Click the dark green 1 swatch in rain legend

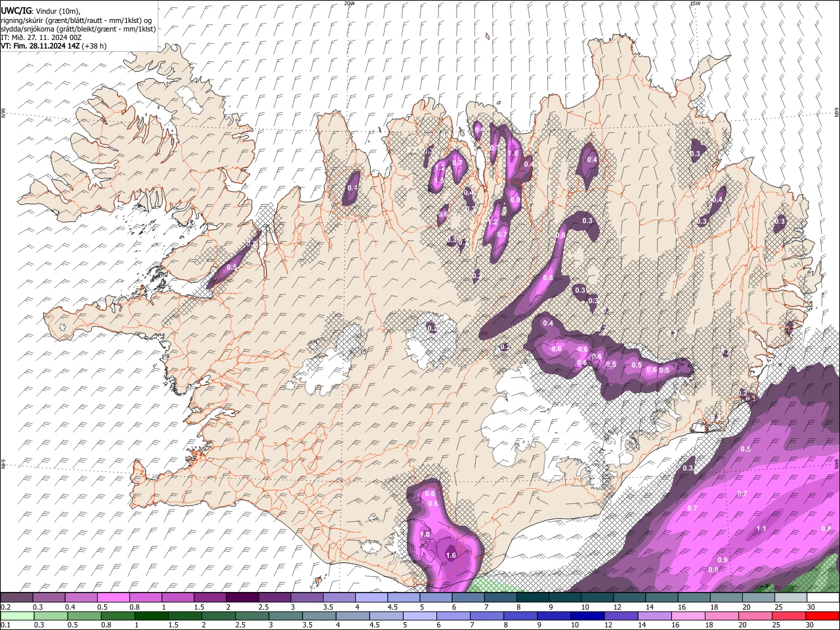[152, 616]
